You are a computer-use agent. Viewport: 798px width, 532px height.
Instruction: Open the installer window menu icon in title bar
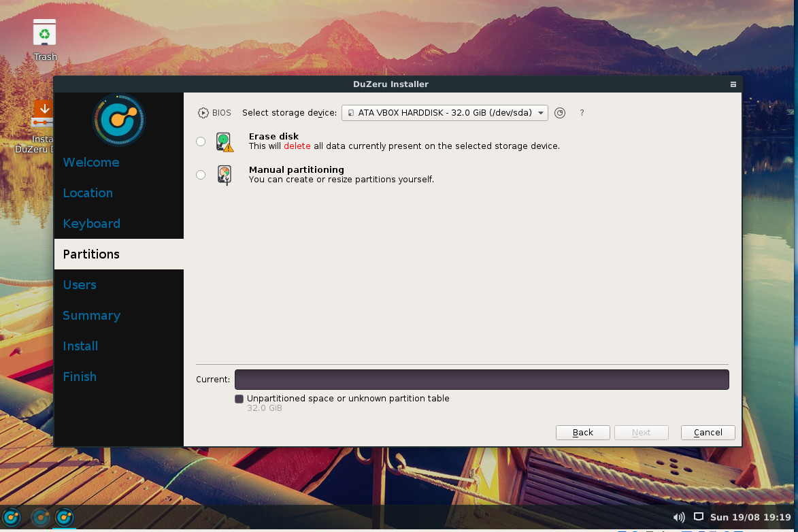pyautogui.click(x=733, y=84)
